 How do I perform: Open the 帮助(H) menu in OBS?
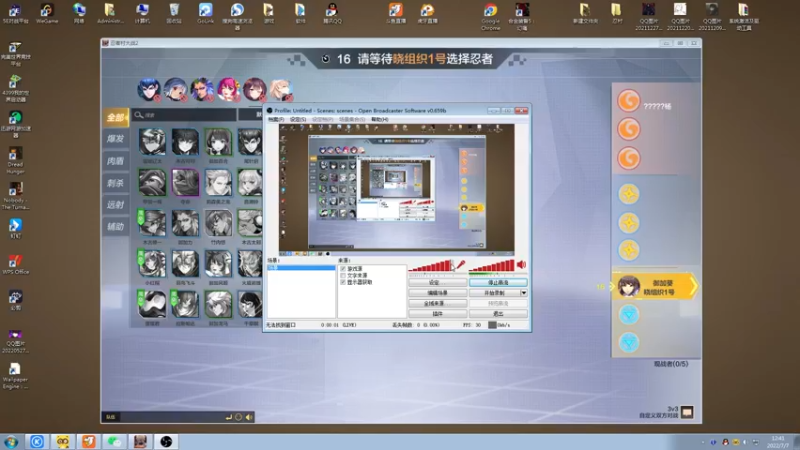click(380, 119)
